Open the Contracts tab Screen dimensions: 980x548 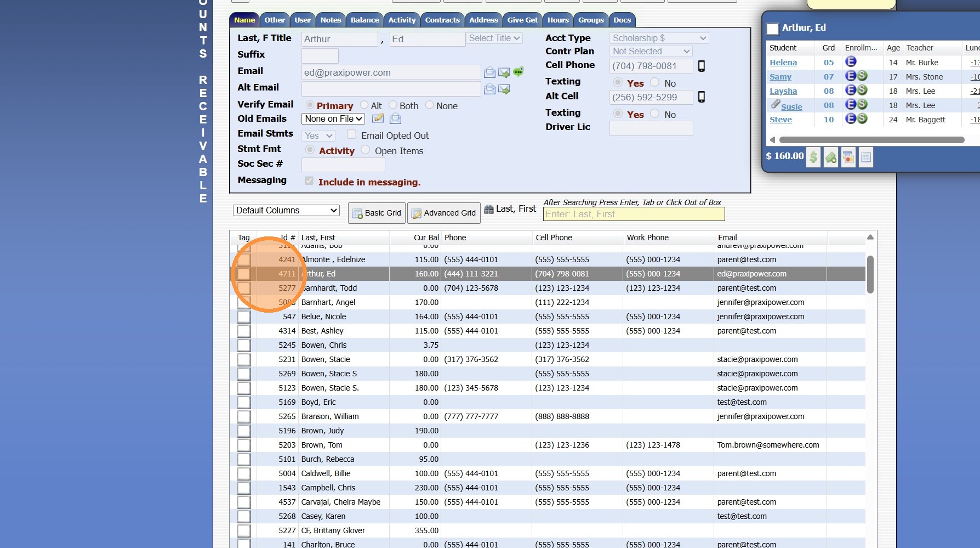point(442,20)
